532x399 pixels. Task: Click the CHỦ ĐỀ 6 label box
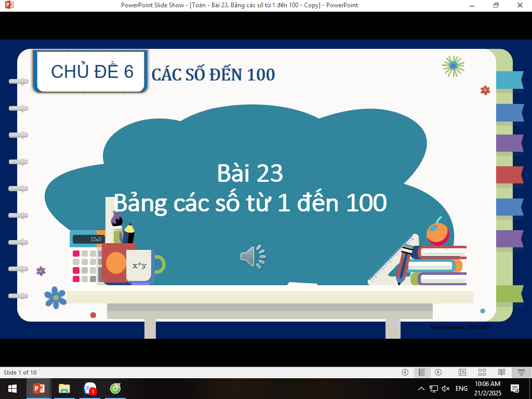[91, 72]
